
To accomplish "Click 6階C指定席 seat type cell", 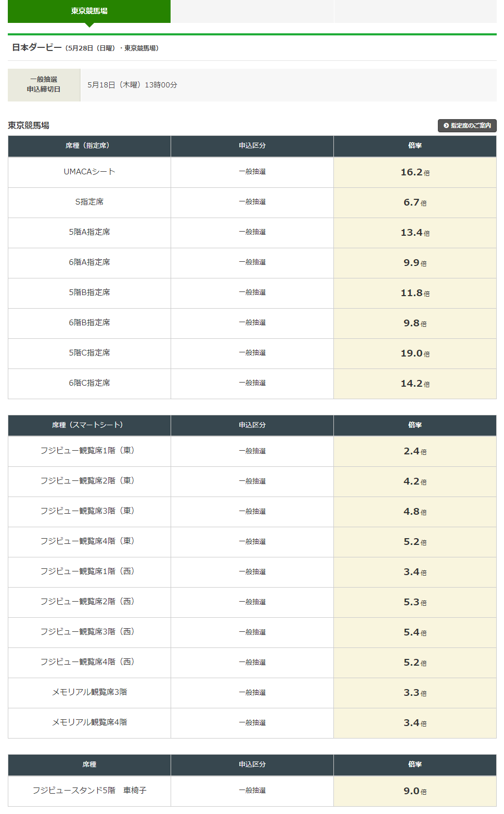I will [x=89, y=384].
